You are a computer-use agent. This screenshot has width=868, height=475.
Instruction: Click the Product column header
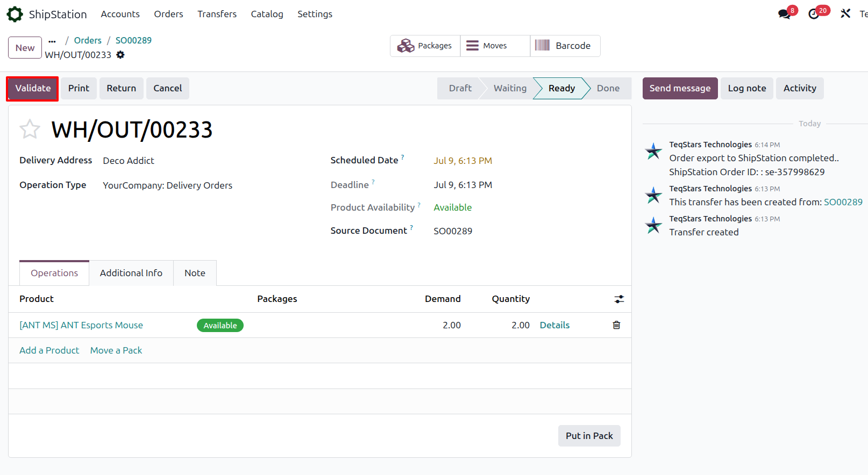37,299
